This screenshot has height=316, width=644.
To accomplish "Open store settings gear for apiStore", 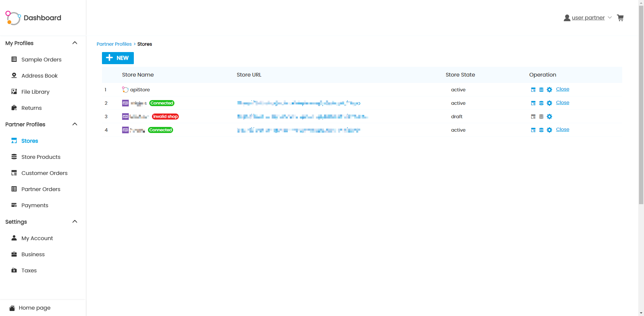I will coord(549,89).
